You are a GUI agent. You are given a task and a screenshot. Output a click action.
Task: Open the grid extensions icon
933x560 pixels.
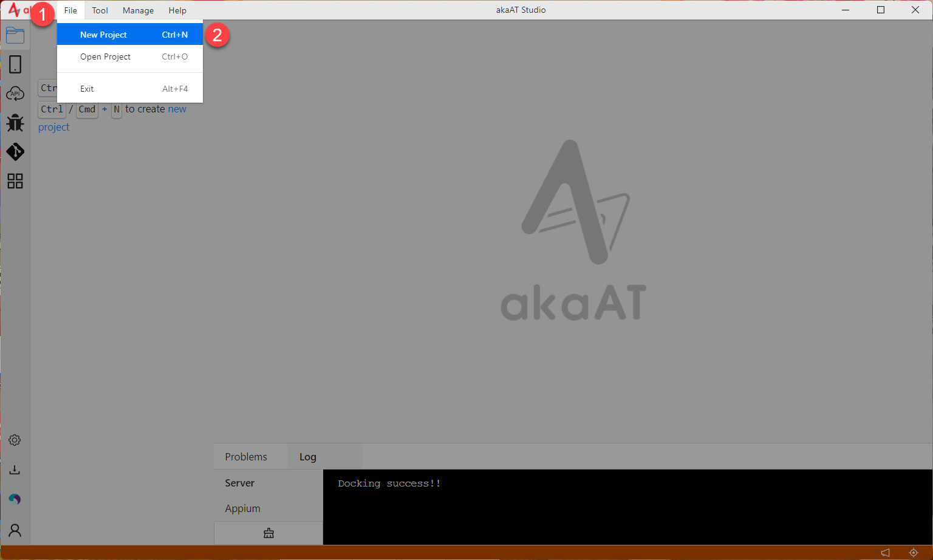(15, 181)
